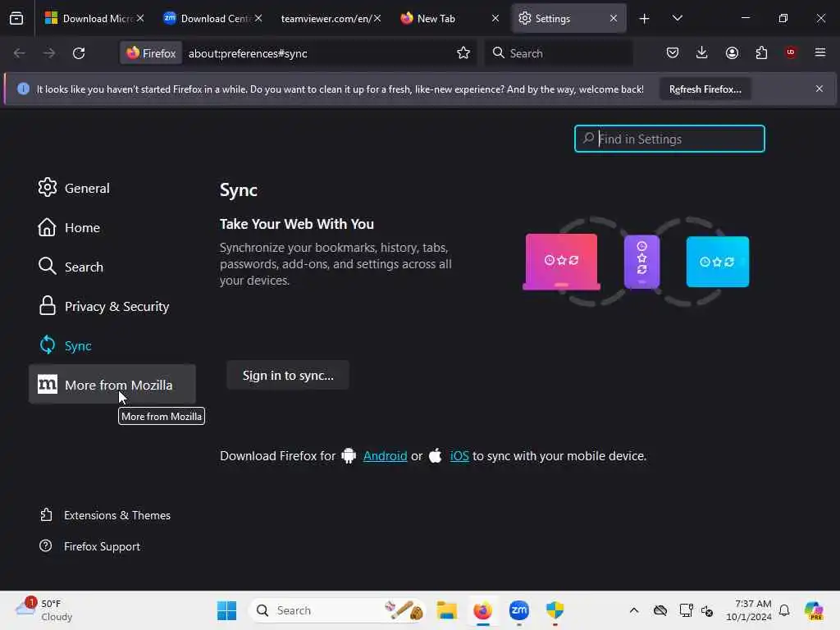Go back to the previous page

[20, 53]
